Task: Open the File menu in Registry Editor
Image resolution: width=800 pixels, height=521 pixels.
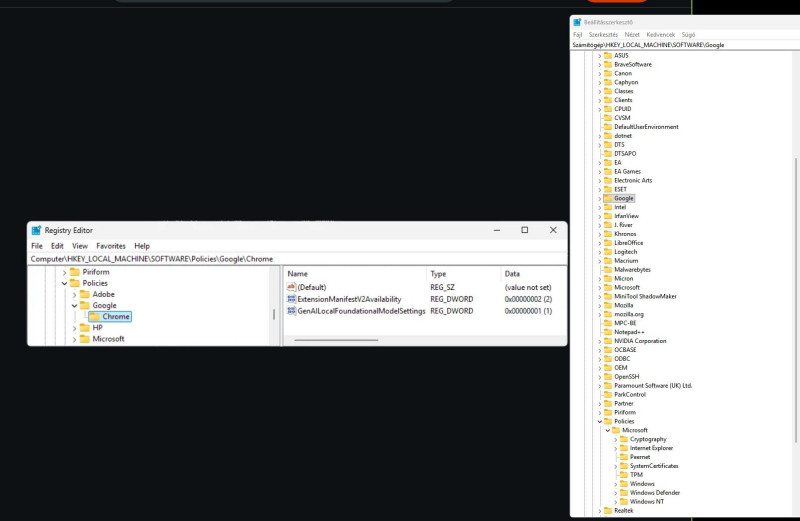Action: click(x=37, y=246)
